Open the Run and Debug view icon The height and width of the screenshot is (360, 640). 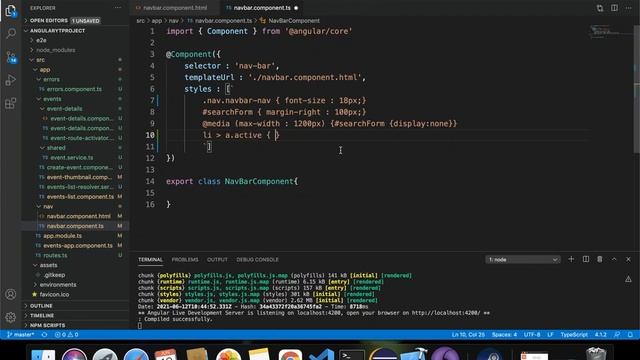tap(11, 80)
